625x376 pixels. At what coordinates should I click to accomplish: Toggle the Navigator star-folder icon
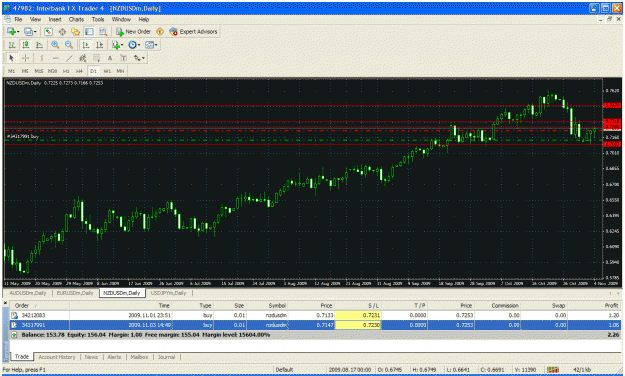(x=75, y=31)
